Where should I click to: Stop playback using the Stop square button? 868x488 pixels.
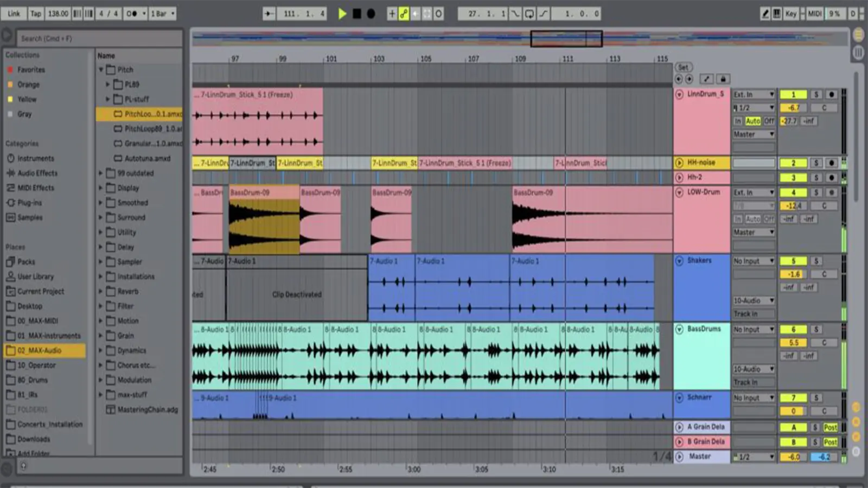click(x=356, y=14)
